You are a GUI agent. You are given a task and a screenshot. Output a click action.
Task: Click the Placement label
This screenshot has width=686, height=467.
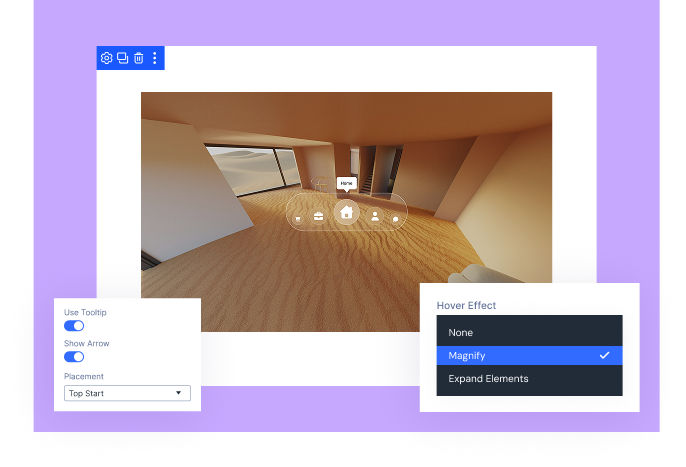[x=84, y=376]
